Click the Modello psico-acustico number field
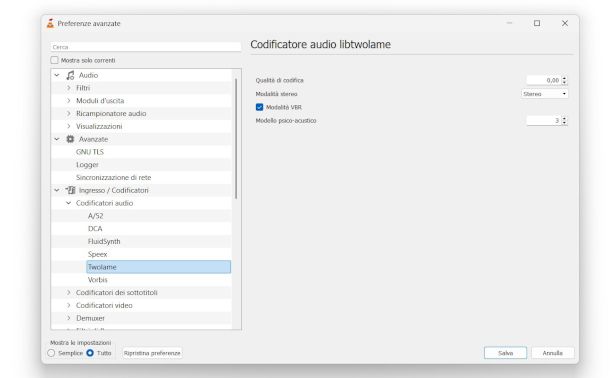 [x=543, y=121]
